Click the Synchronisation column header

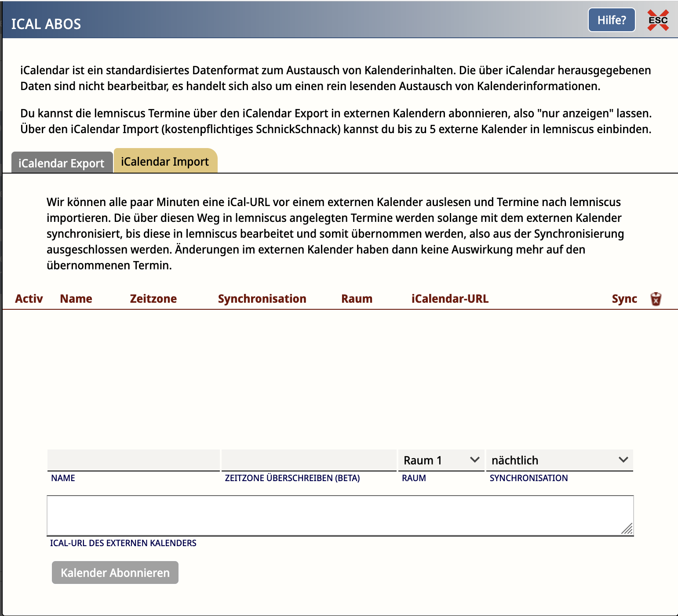coord(262,299)
